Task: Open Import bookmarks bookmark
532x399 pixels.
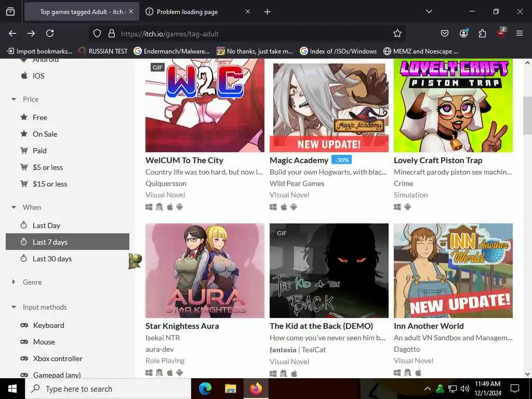Action: point(39,51)
